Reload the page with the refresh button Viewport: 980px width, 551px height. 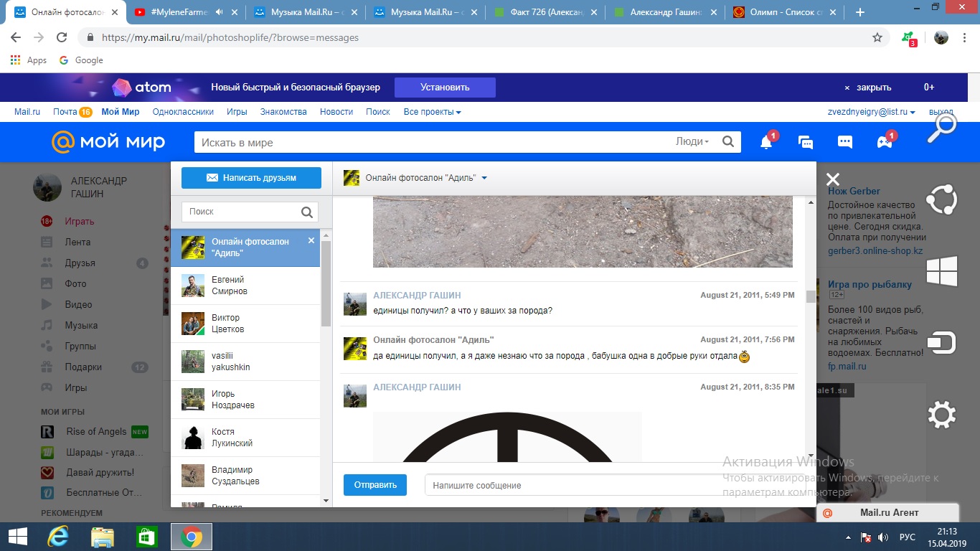pyautogui.click(x=62, y=37)
